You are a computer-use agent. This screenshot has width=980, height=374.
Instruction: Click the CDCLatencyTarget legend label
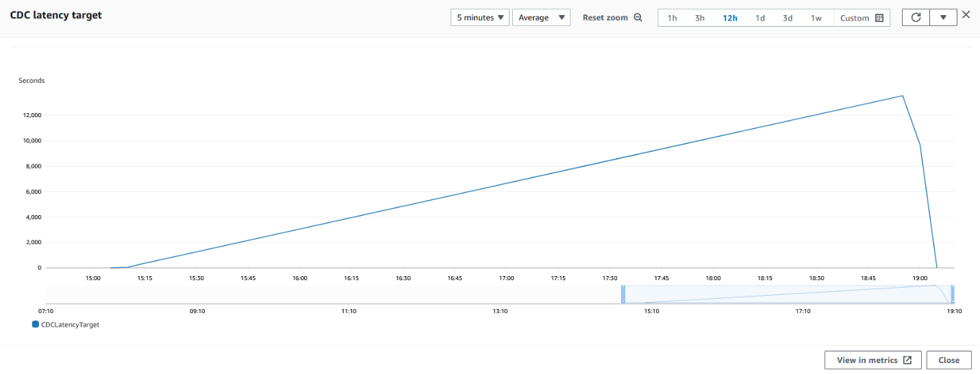(x=70, y=325)
